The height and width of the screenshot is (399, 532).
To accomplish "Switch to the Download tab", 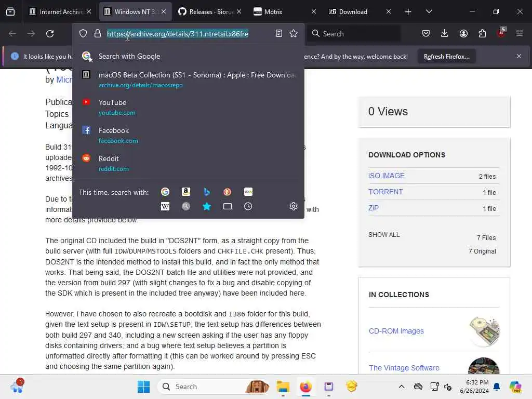I will [359, 12].
